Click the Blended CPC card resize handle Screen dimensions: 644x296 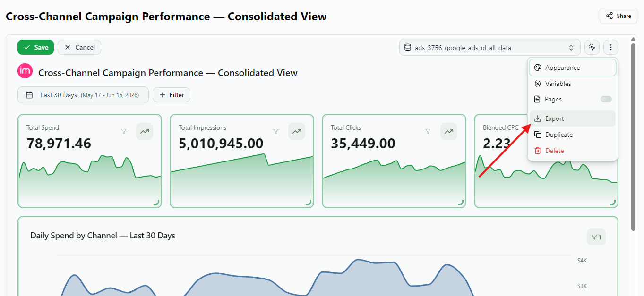coord(613,203)
